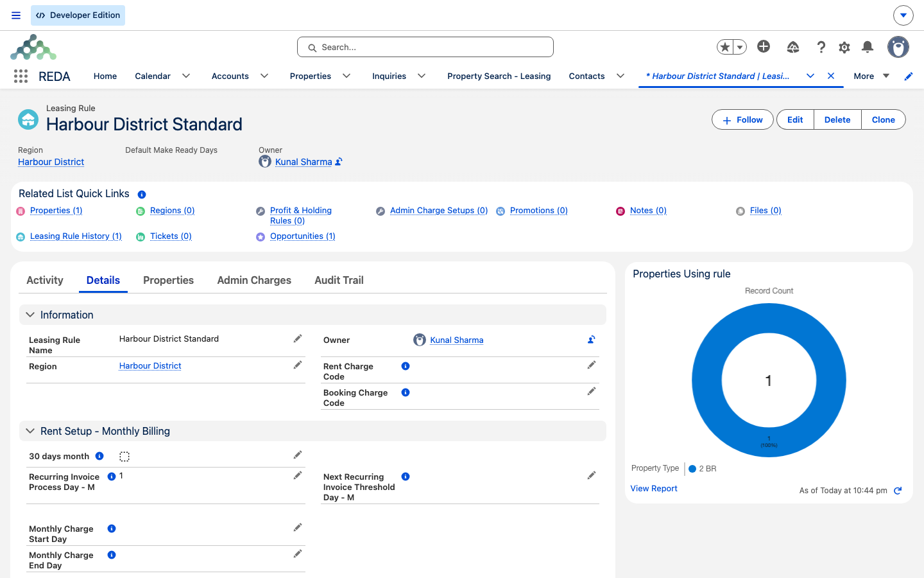
Task: Show help for Booking Charge Code
Action: coord(406,392)
